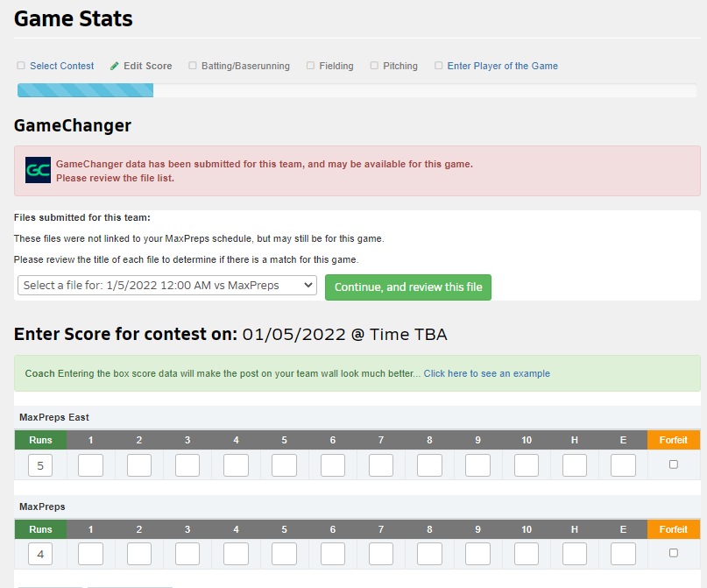Open the Fielding step
The height and width of the screenshot is (588, 707).
pyautogui.click(x=336, y=66)
